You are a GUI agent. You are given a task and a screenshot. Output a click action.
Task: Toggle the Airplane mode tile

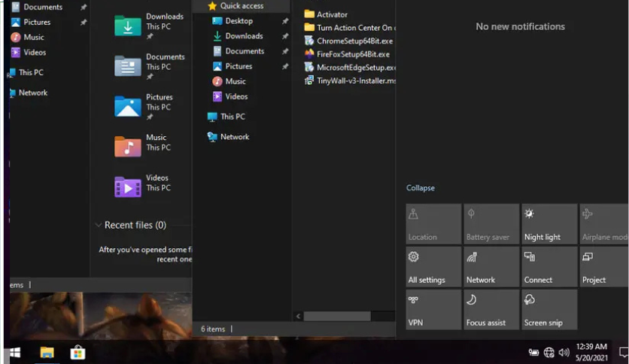coord(604,224)
